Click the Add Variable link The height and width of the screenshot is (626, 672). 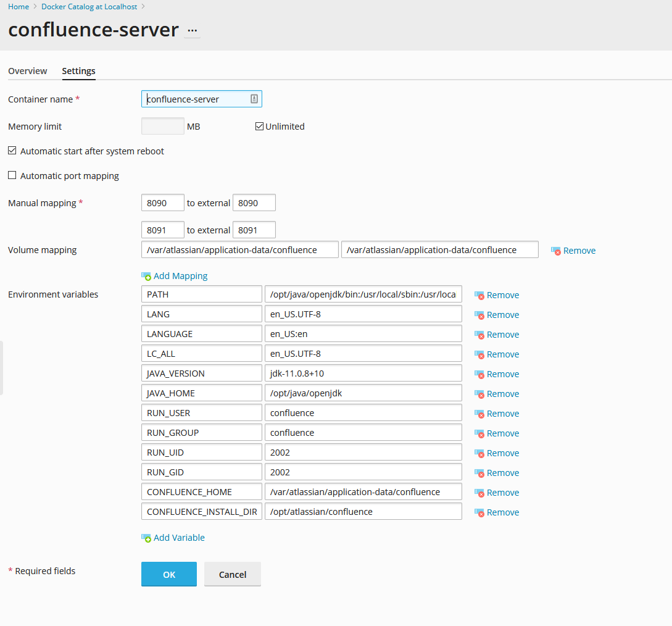pyautogui.click(x=179, y=538)
